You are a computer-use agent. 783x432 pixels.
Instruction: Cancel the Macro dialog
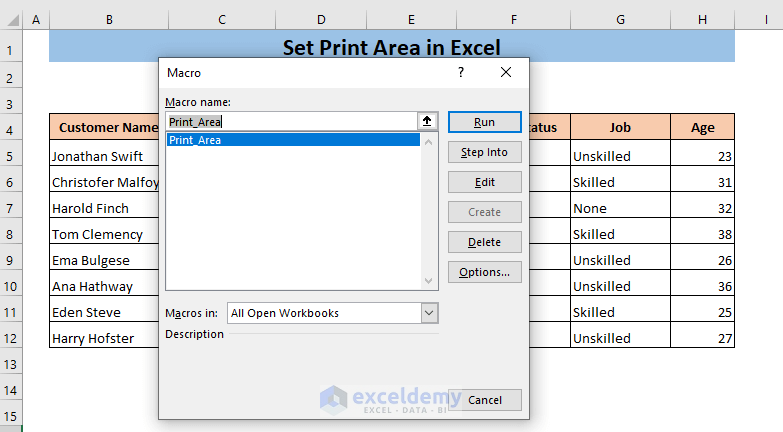click(x=484, y=400)
